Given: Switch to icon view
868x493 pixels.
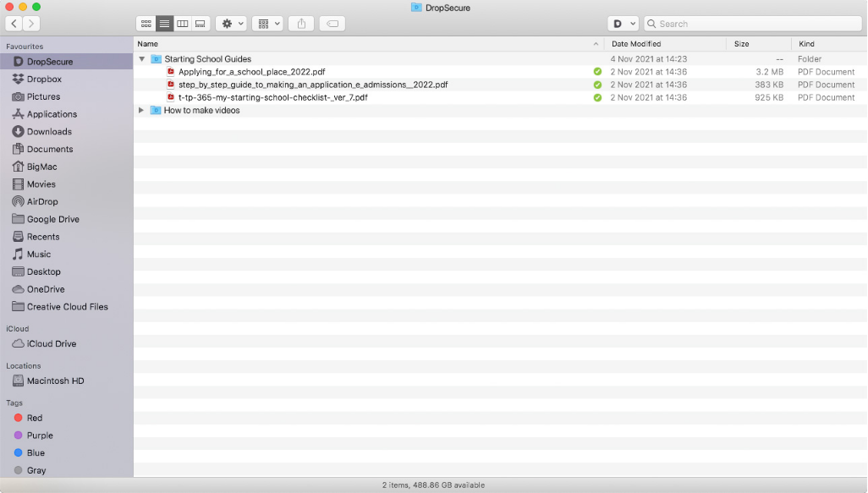Looking at the screenshot, I should (146, 24).
